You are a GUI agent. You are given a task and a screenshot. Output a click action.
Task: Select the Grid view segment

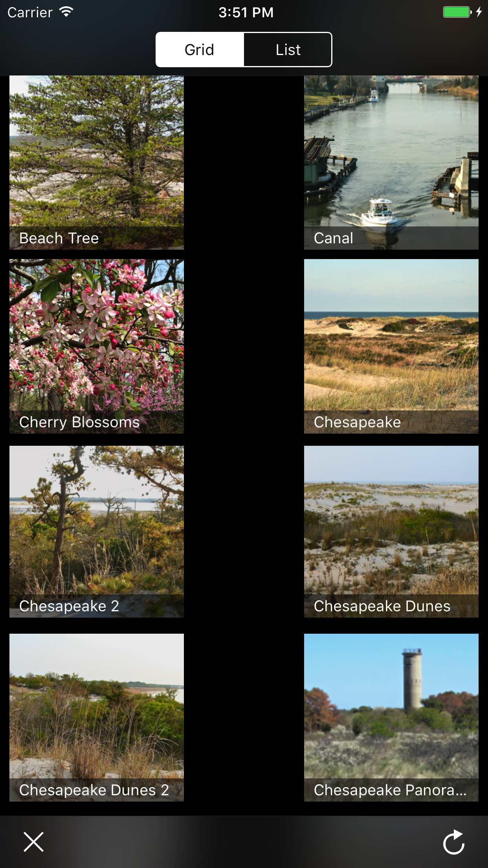point(200,50)
